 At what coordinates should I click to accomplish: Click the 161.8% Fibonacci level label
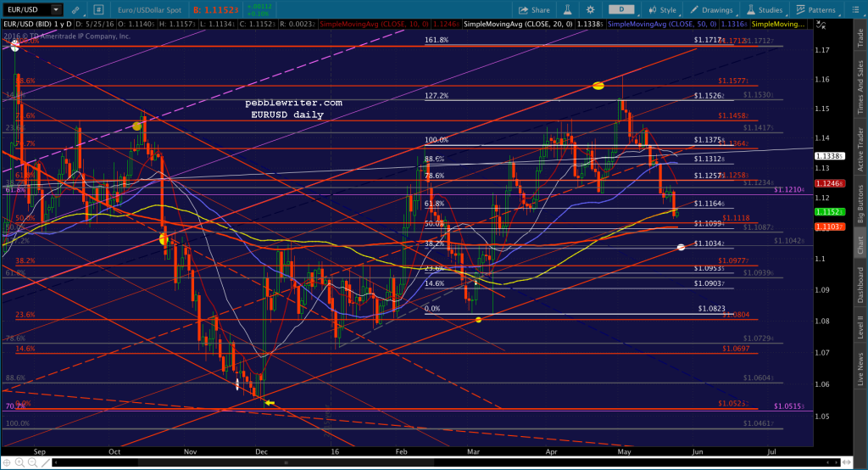(x=437, y=40)
